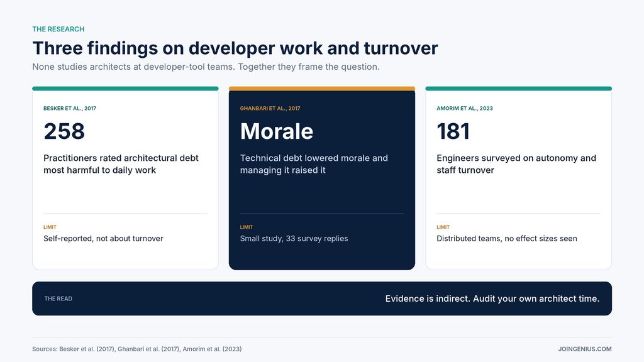Screen dimensions: 644x362
Task: Click the "THE RESEARCH" section label
Action: tap(58, 29)
